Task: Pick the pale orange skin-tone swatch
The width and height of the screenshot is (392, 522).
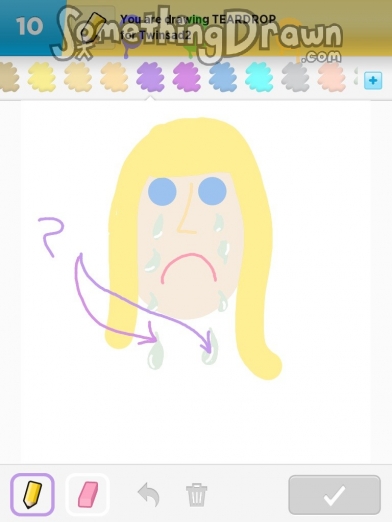Action: point(114,78)
